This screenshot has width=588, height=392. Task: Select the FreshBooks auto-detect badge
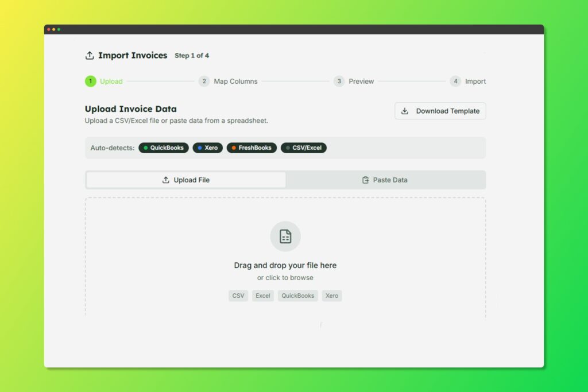[252, 148]
